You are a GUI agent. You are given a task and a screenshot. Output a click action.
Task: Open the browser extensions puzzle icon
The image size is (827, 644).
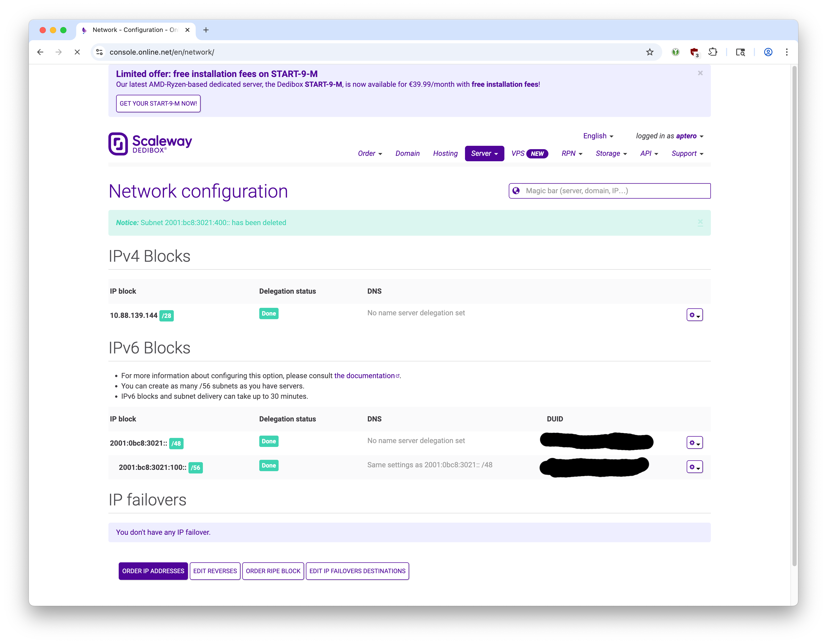713,52
